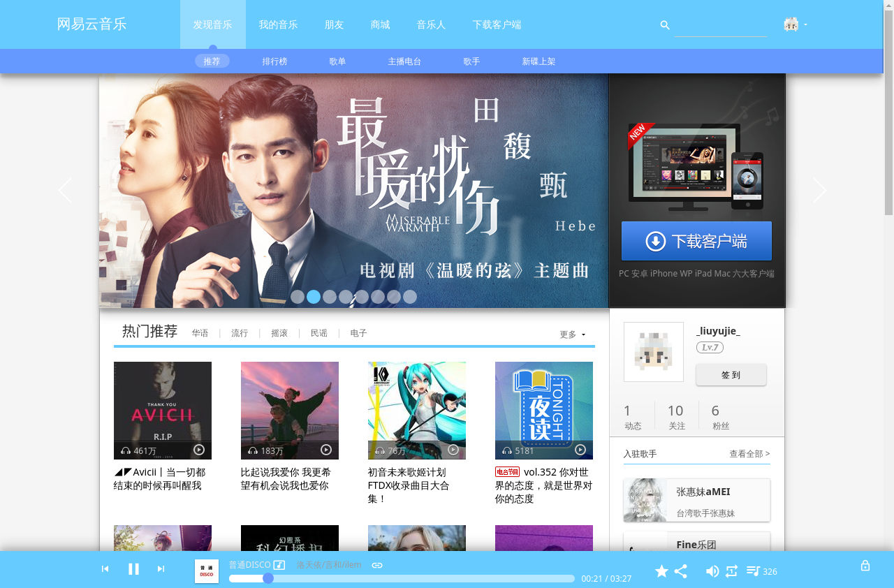Pause the current playback
This screenshot has height=588, width=894.
133,568
